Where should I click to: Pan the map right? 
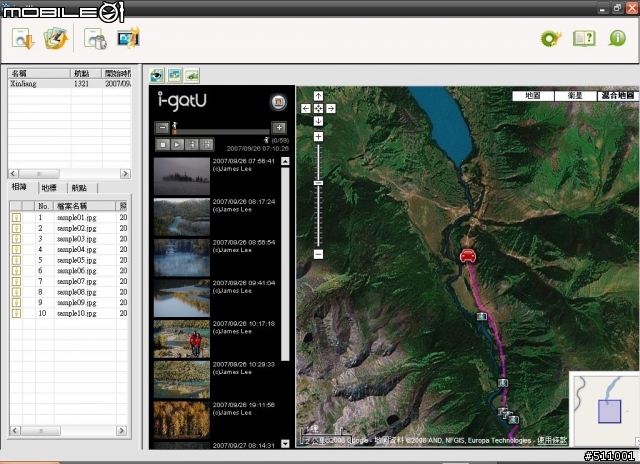(331, 109)
